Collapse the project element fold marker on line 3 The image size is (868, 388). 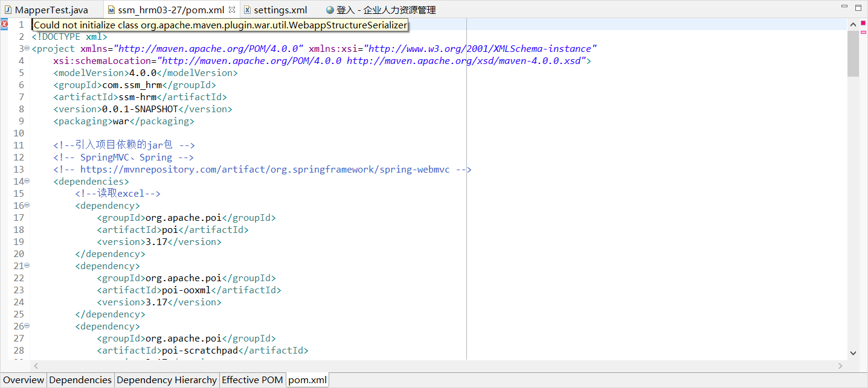tap(28, 48)
